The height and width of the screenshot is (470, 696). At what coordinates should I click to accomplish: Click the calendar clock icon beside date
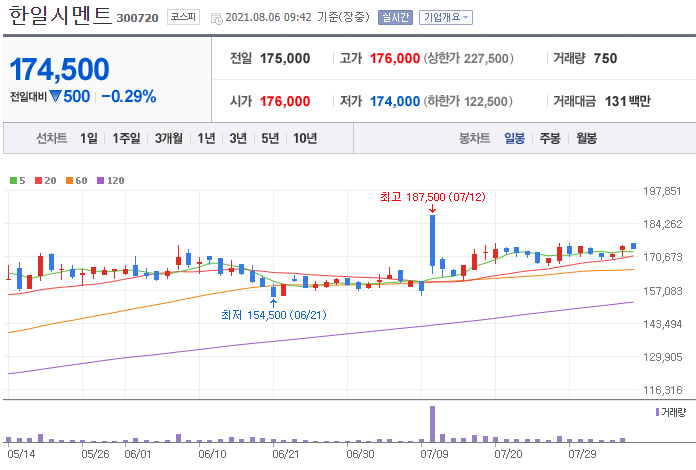[x=217, y=18]
